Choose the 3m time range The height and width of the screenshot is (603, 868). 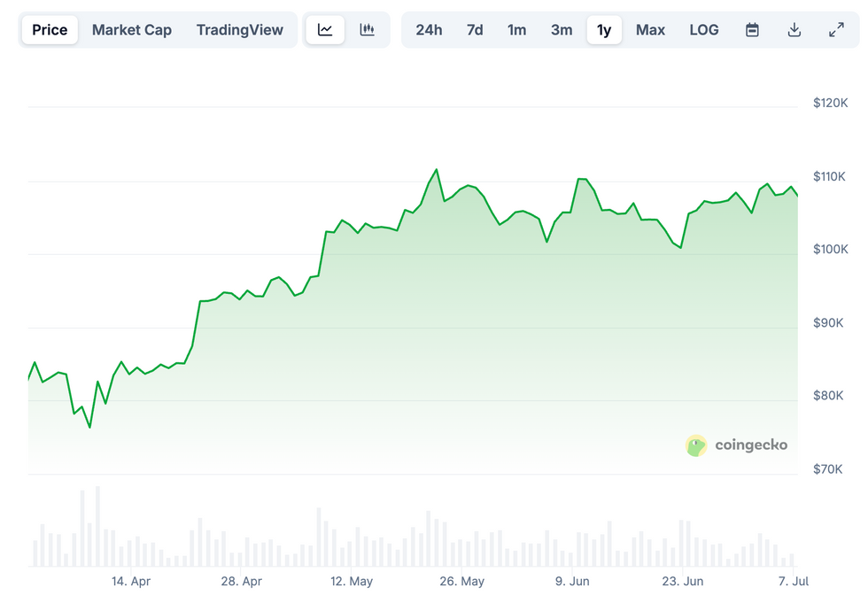pyautogui.click(x=562, y=30)
